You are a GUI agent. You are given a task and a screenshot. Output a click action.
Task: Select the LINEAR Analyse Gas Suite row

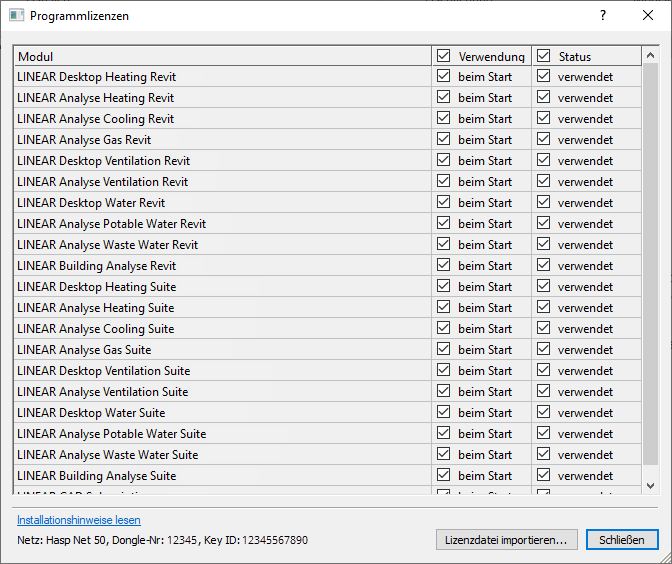point(328,350)
